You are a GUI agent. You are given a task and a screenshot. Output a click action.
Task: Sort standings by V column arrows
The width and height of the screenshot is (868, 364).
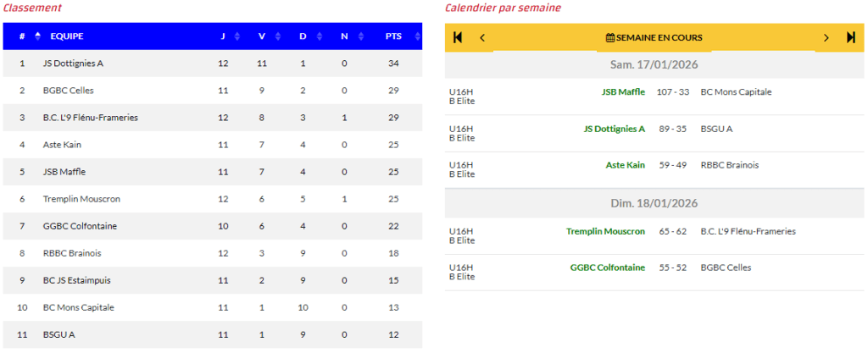click(x=276, y=36)
